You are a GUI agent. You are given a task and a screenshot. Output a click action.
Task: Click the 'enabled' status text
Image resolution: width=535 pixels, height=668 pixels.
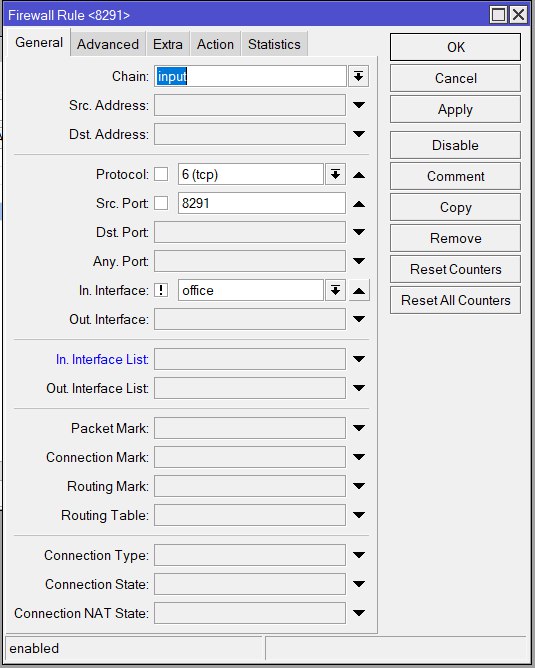(34, 648)
